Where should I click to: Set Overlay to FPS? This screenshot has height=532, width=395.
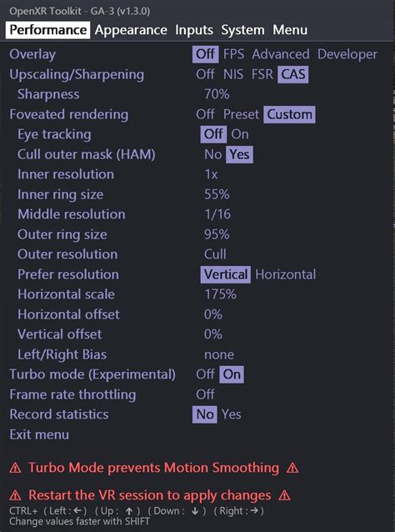(x=233, y=54)
